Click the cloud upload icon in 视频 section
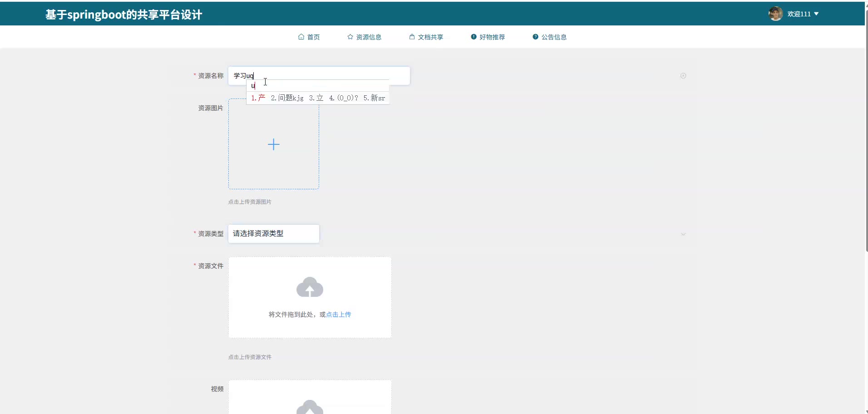The height and width of the screenshot is (414, 868). click(310, 407)
